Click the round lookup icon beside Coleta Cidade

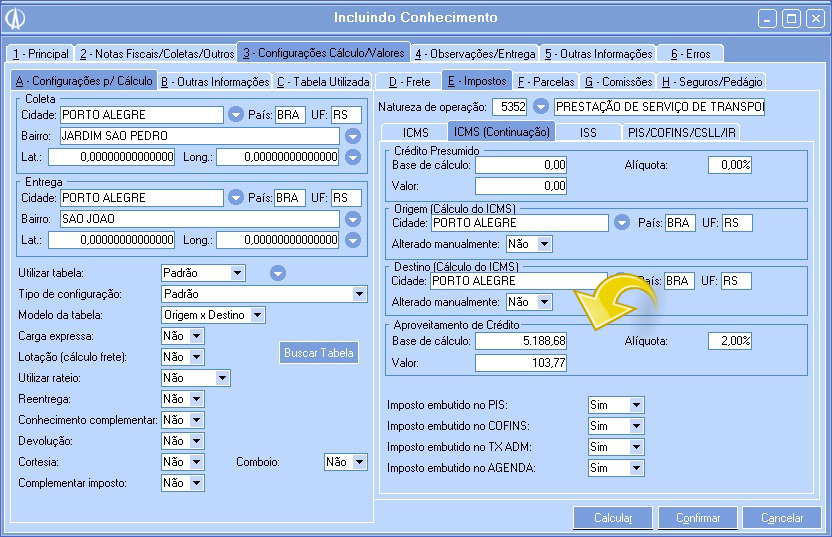point(236,114)
